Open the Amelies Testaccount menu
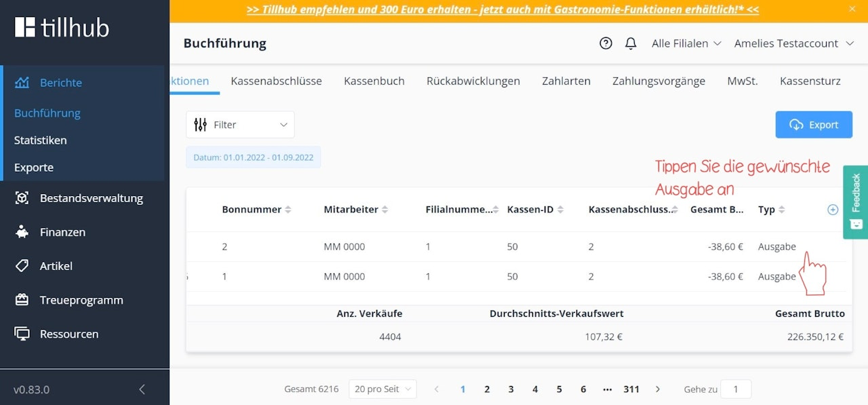This screenshot has width=868, height=405. click(x=793, y=43)
